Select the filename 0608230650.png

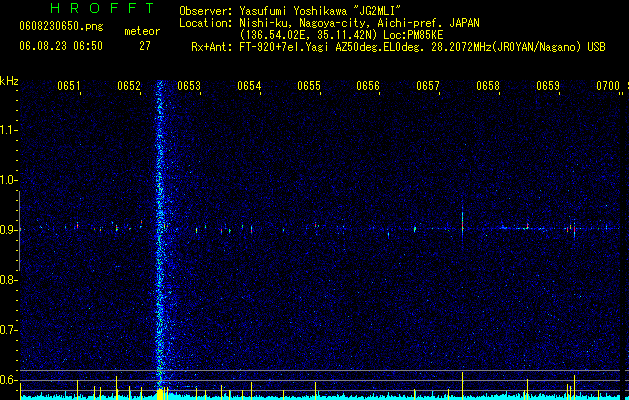[x=61, y=27]
